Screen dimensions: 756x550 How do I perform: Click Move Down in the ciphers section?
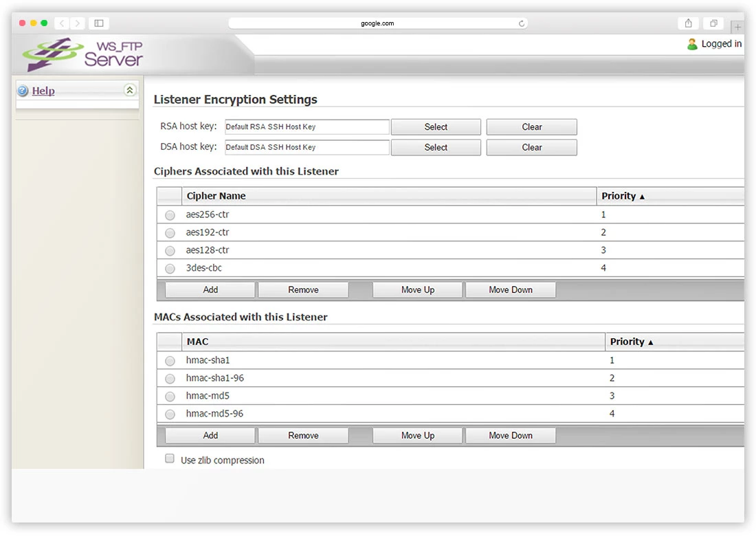(x=510, y=290)
